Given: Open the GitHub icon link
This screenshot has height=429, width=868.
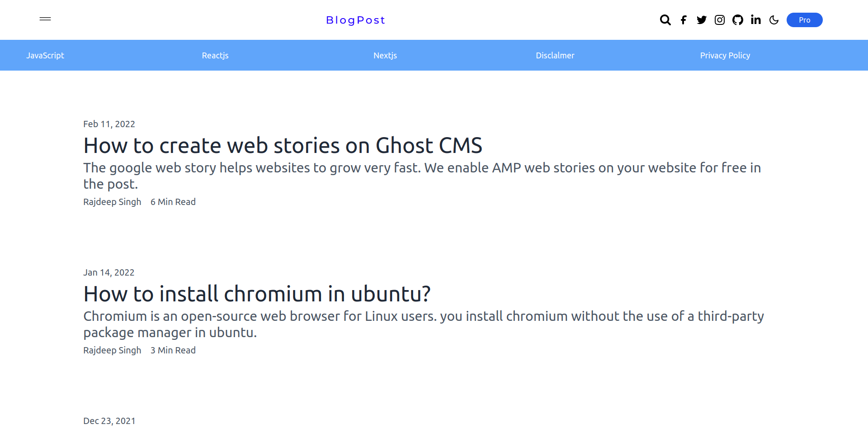Looking at the screenshot, I should point(738,20).
